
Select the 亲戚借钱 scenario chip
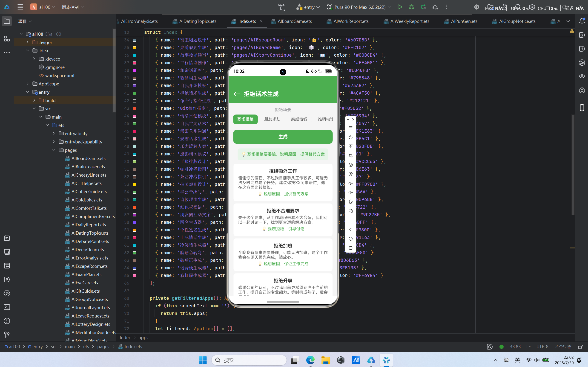tap(299, 119)
